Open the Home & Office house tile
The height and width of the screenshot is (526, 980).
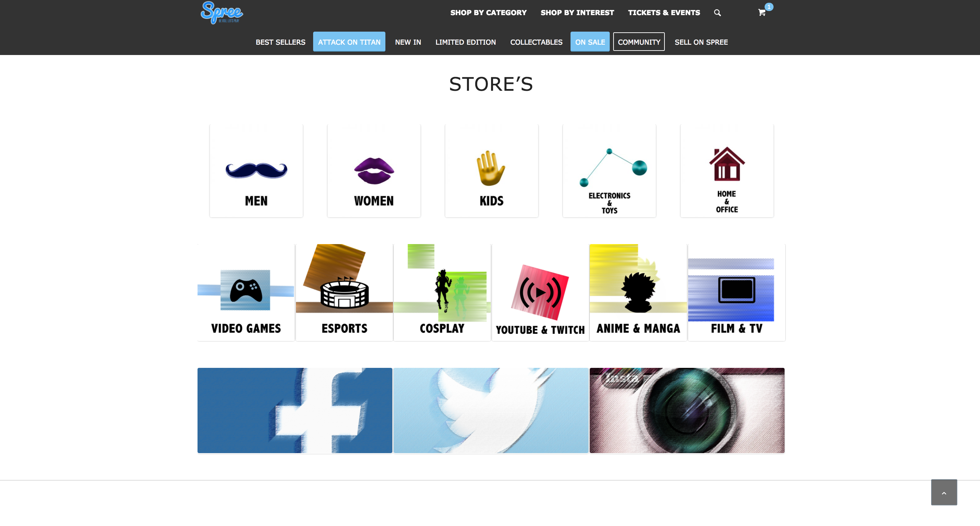727,171
